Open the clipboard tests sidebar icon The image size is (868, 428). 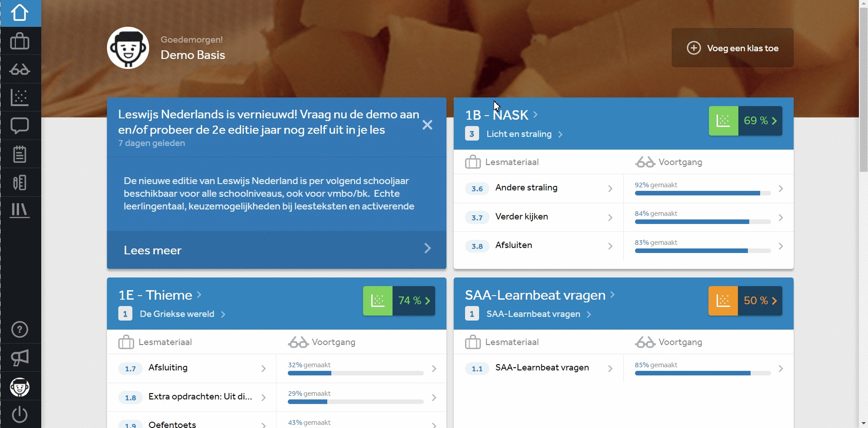tap(20, 154)
